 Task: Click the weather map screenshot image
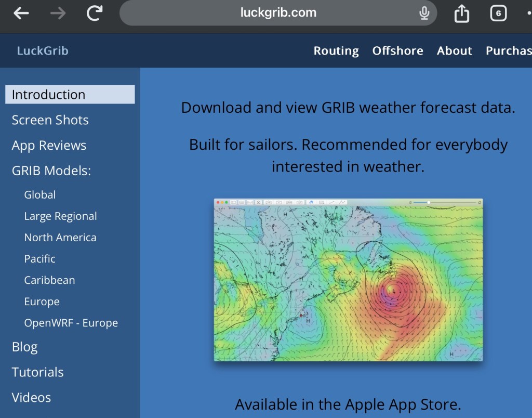[x=348, y=280]
